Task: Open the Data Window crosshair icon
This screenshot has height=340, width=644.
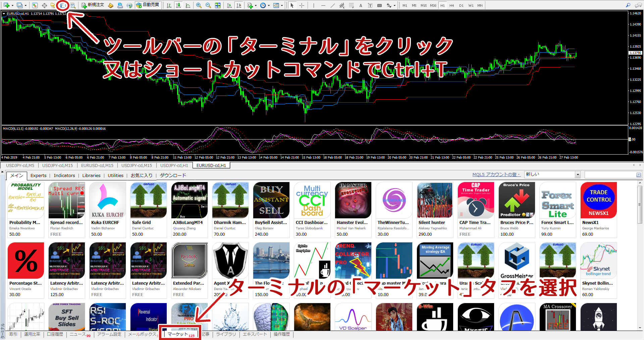Action: (x=44, y=5)
